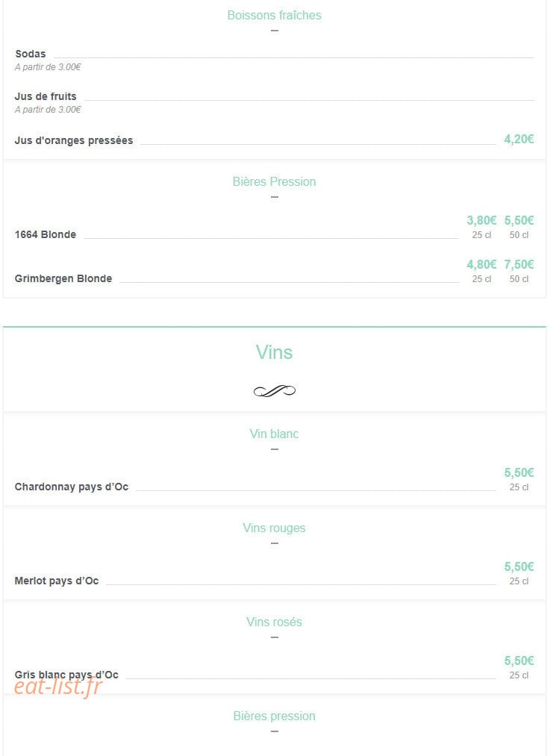Click the Sodas menu item

click(x=31, y=54)
